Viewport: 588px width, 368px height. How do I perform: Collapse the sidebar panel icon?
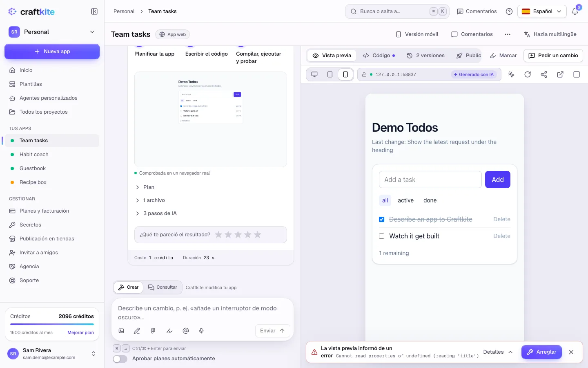[94, 11]
